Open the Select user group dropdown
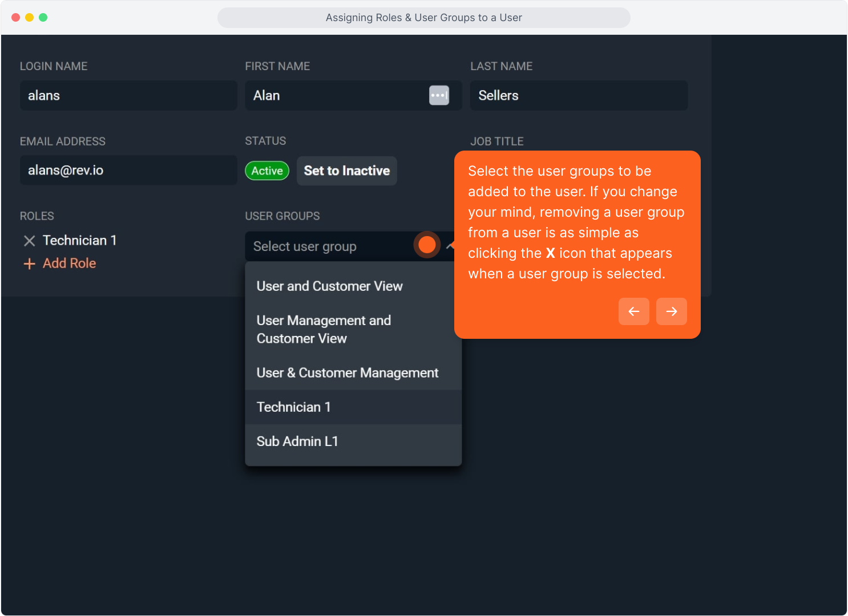The height and width of the screenshot is (616, 848). click(331, 246)
